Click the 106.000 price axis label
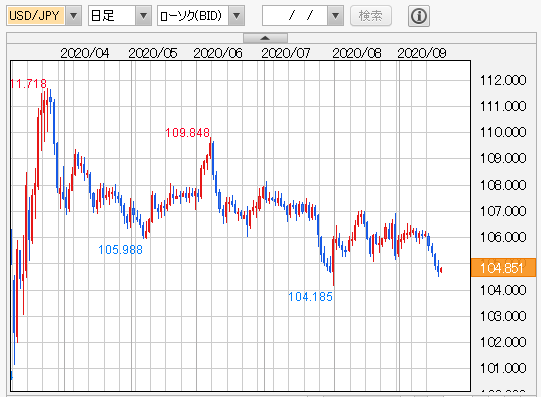Screen dimensions: 541x397 503,237
